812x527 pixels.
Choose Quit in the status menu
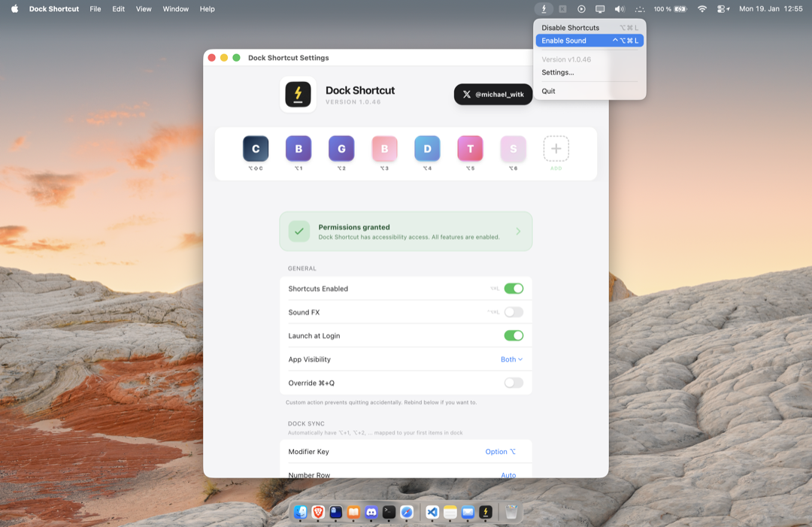pyautogui.click(x=589, y=91)
